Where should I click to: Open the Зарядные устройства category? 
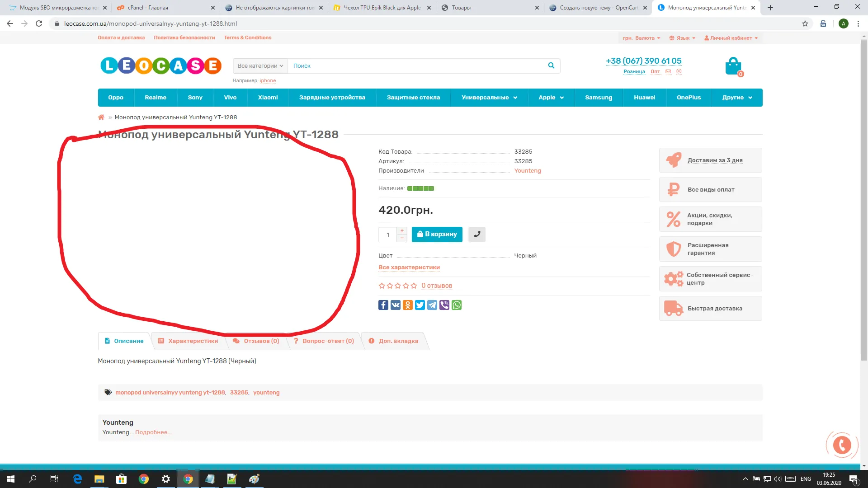(x=332, y=98)
